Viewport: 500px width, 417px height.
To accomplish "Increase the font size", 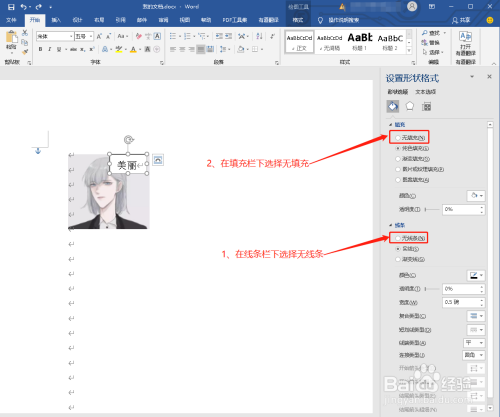I will pos(99,36).
